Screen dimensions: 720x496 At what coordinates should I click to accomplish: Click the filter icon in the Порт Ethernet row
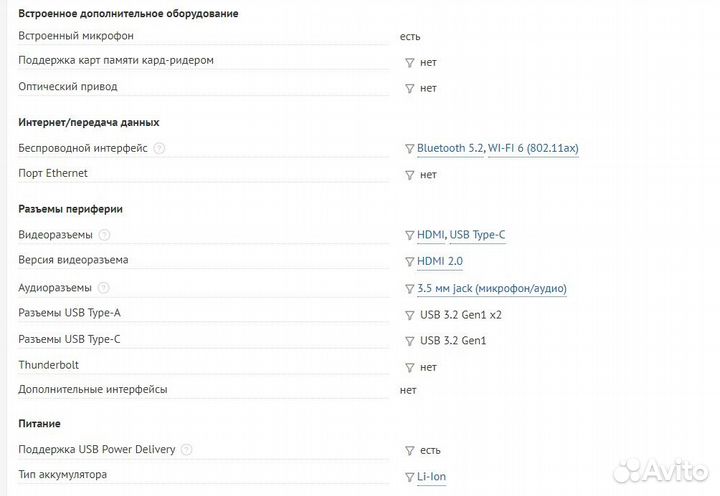click(409, 175)
